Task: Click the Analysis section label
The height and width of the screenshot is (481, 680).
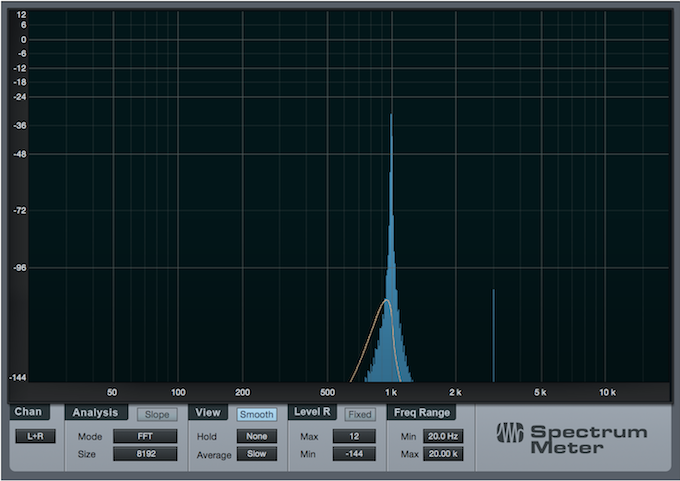Action: [95, 412]
